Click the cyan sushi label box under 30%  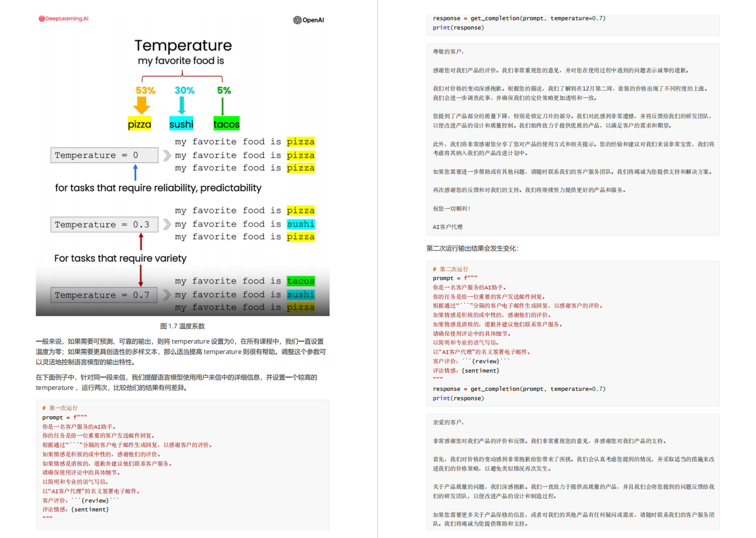[x=181, y=124]
